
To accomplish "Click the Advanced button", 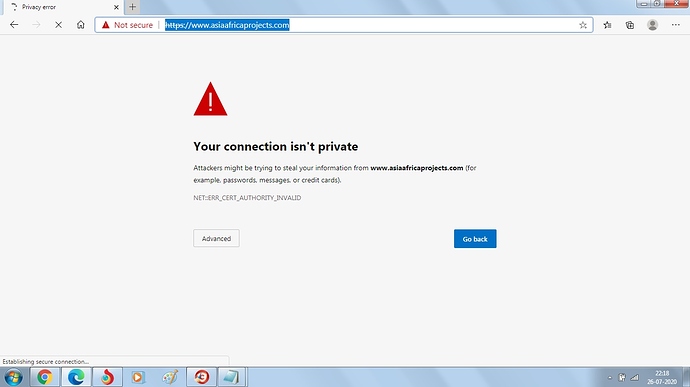I will pos(216,238).
